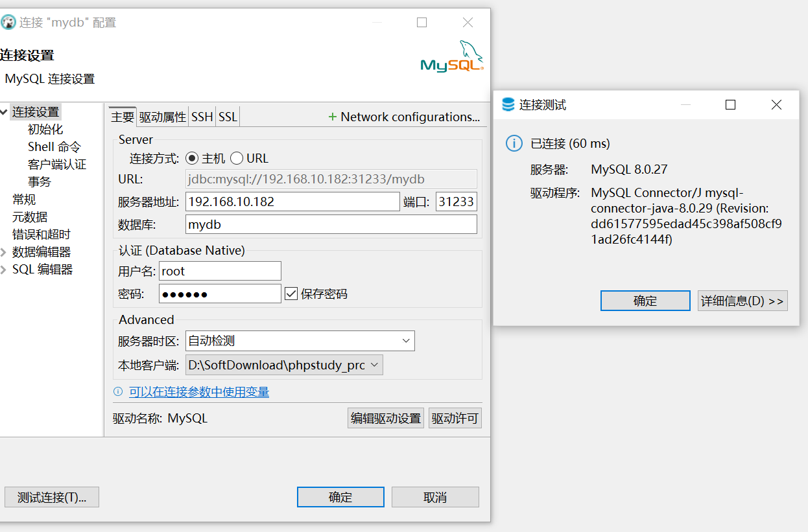Click 确定 in the connection config dialog
This screenshot has width=808, height=532.
click(340, 497)
